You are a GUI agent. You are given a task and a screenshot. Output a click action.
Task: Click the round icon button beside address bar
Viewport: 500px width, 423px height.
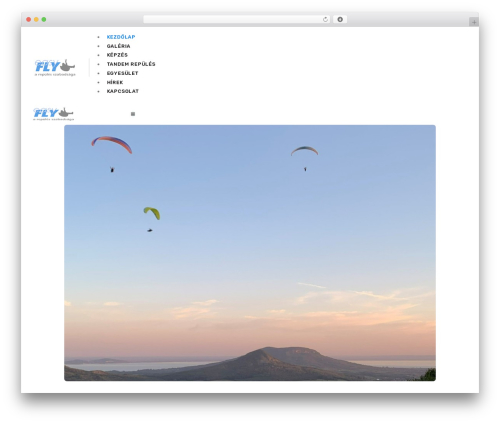[340, 20]
